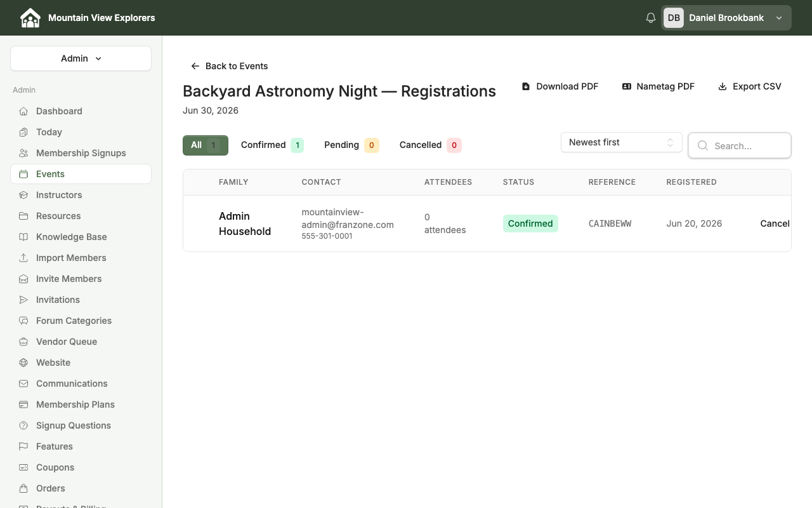Cancel the Admin Household registration

(x=775, y=224)
